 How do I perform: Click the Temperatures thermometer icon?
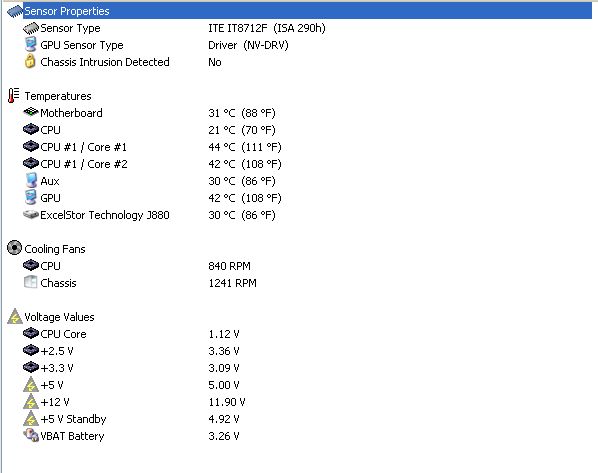coord(13,95)
